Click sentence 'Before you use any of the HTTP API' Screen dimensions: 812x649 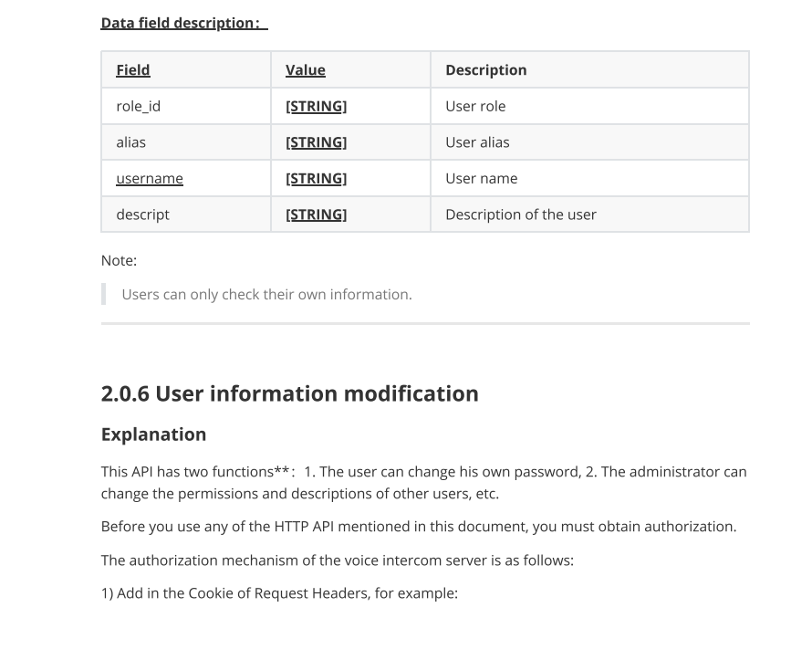[x=419, y=527]
